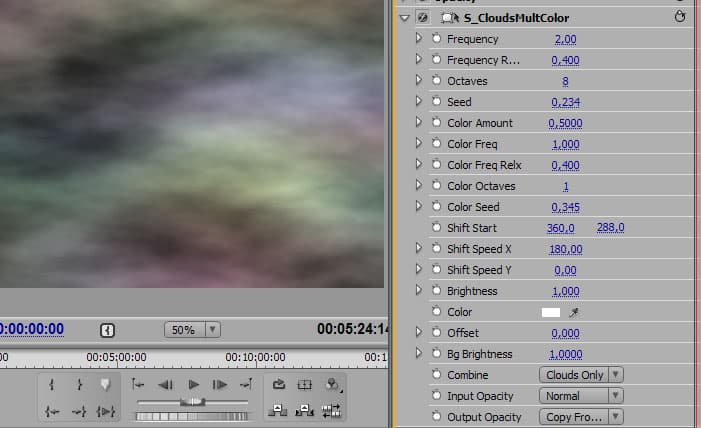Screen dimensions: 701x428
Task: Toggle animation stopwatch for Seed
Action: pos(436,102)
